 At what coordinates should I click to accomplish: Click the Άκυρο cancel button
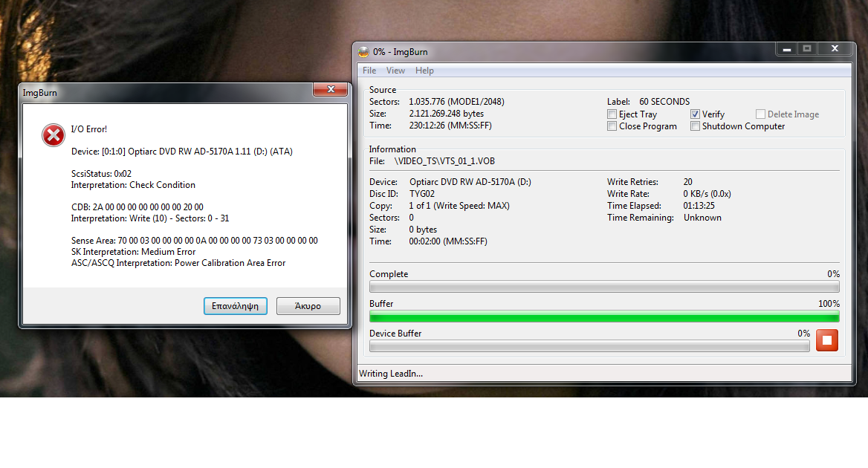click(308, 306)
